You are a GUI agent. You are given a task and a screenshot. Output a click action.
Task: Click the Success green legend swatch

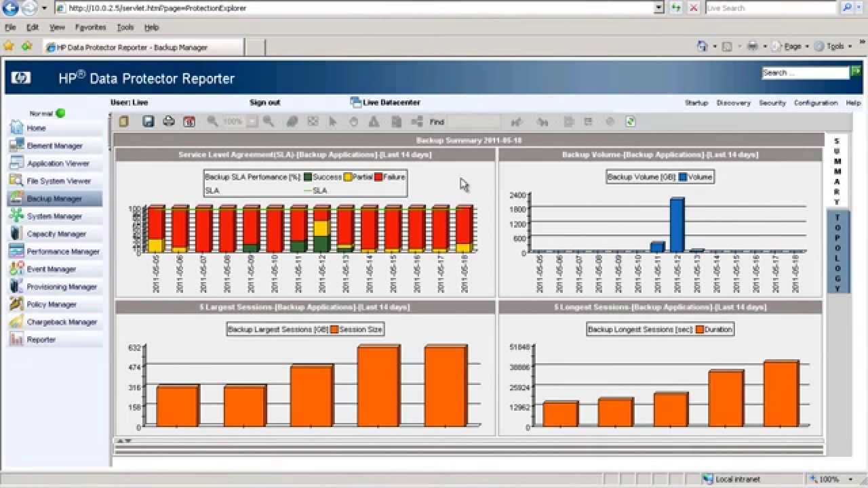coord(308,177)
